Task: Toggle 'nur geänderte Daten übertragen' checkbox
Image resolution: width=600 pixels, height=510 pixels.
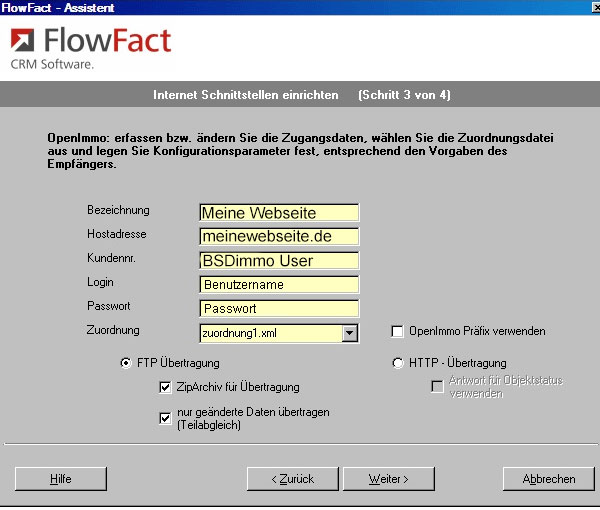Action: point(165,418)
